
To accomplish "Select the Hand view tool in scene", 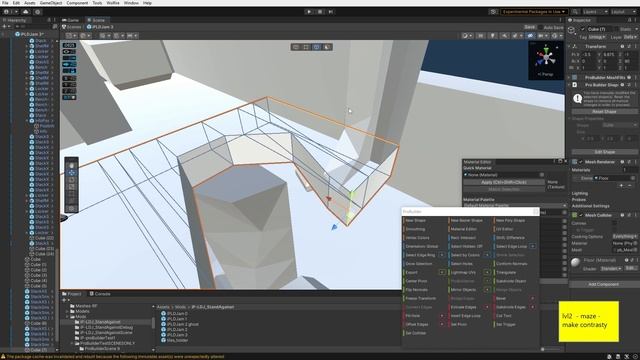I will [71, 165].
